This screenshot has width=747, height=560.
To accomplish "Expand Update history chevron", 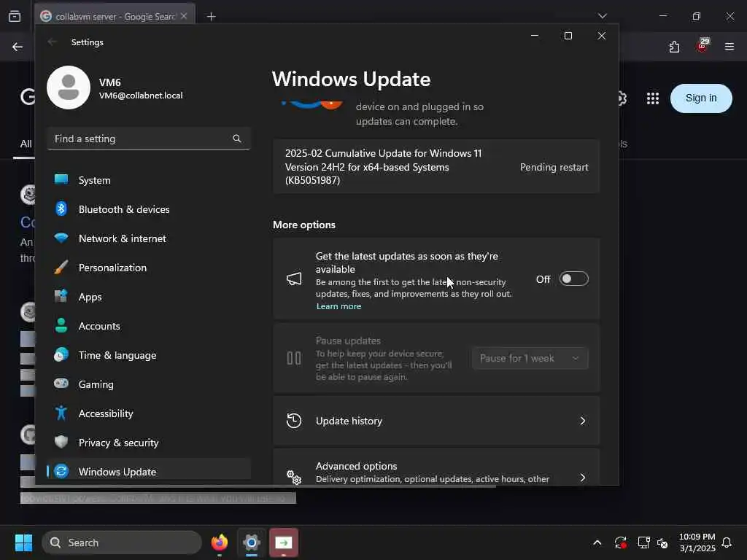I will tap(583, 421).
